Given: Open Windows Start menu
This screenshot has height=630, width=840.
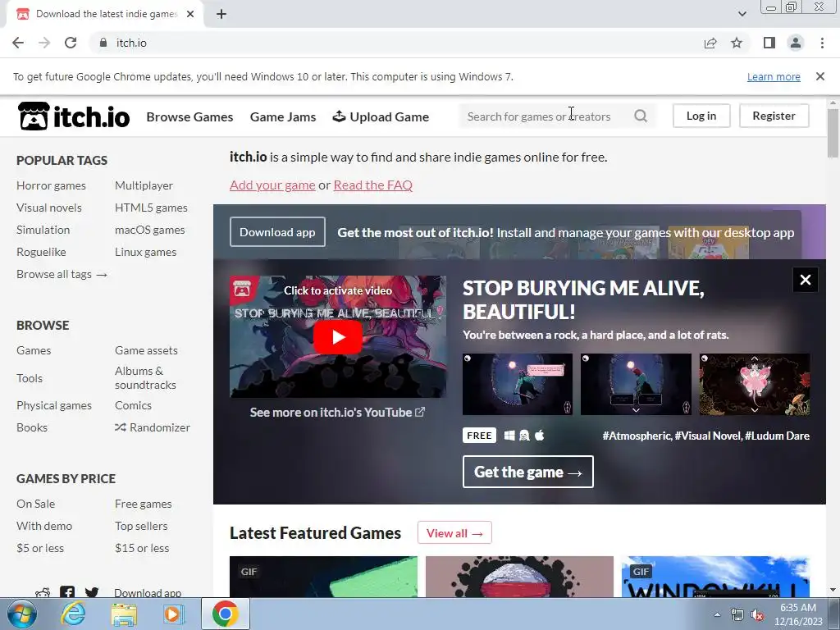Looking at the screenshot, I should tap(21, 614).
